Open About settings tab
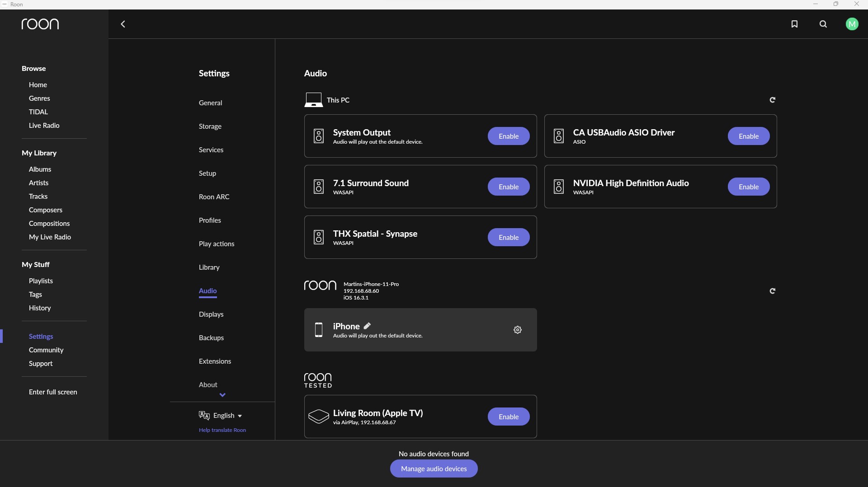Image resolution: width=868 pixels, height=487 pixels. click(208, 385)
